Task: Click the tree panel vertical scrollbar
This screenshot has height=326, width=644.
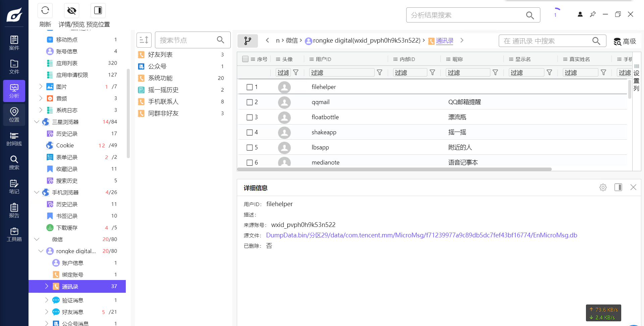Action: click(128, 113)
